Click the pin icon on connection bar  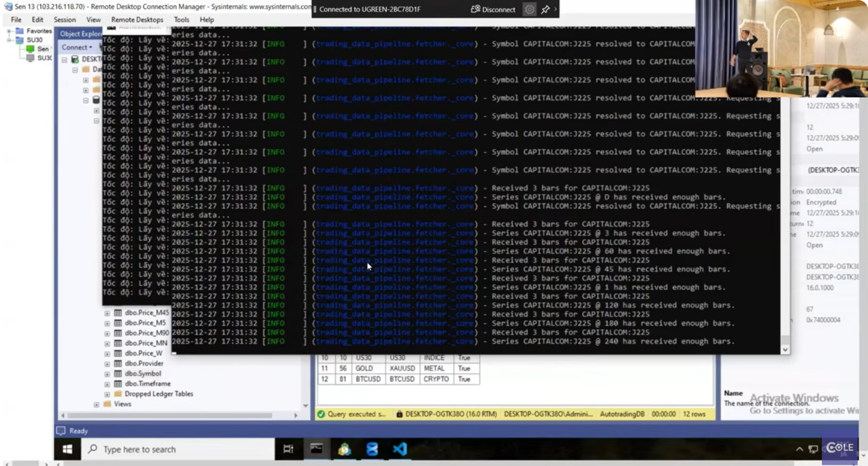tap(545, 9)
